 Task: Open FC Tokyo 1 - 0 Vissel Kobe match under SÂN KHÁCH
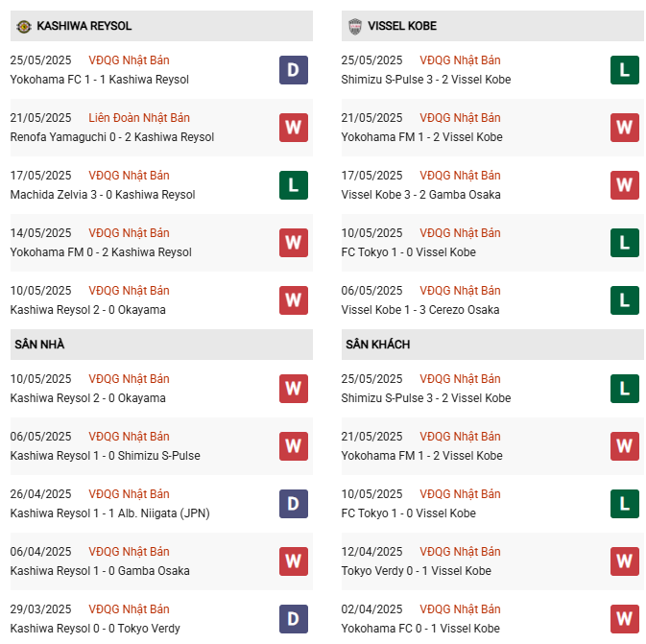click(x=408, y=513)
